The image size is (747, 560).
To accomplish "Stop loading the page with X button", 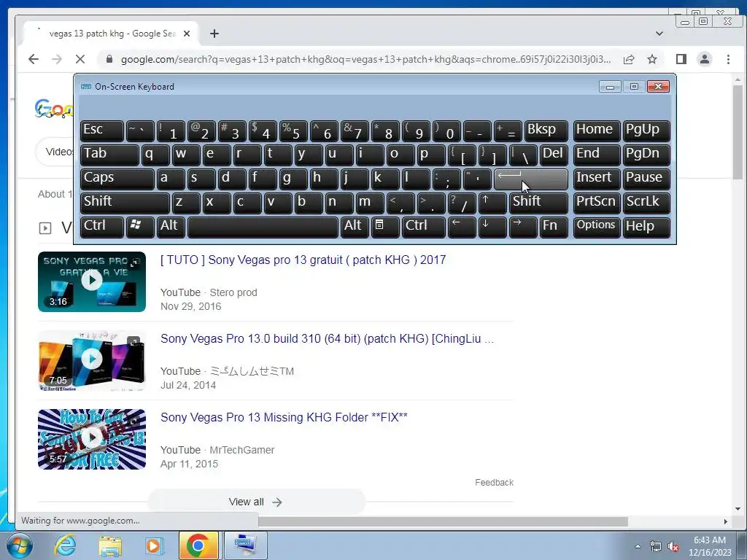I will (80, 59).
